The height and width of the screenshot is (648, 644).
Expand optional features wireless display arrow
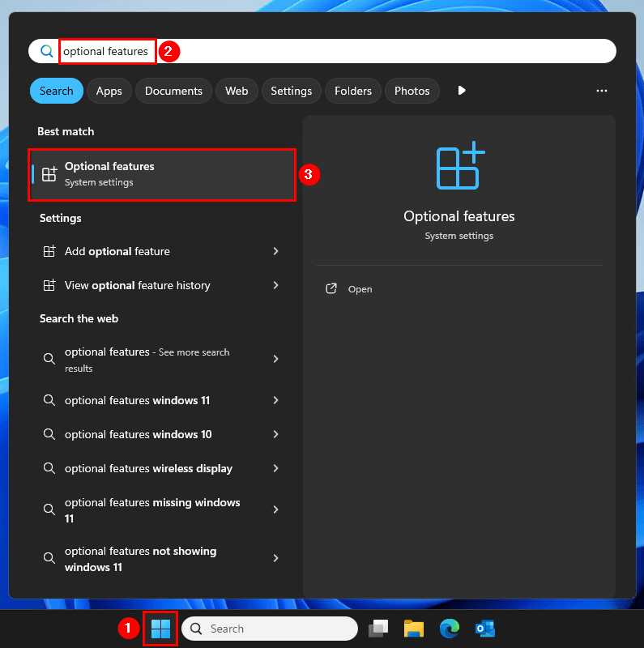[x=275, y=468]
